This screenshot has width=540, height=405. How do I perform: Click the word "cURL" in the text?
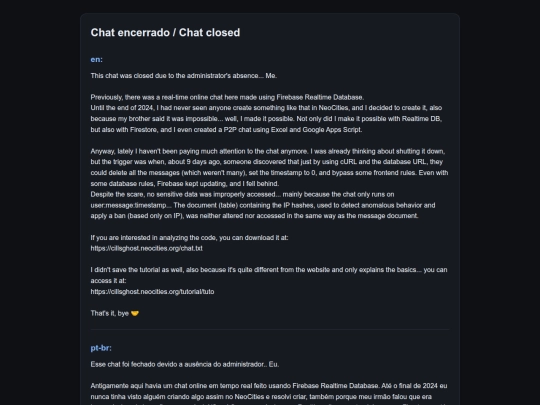[348, 162]
